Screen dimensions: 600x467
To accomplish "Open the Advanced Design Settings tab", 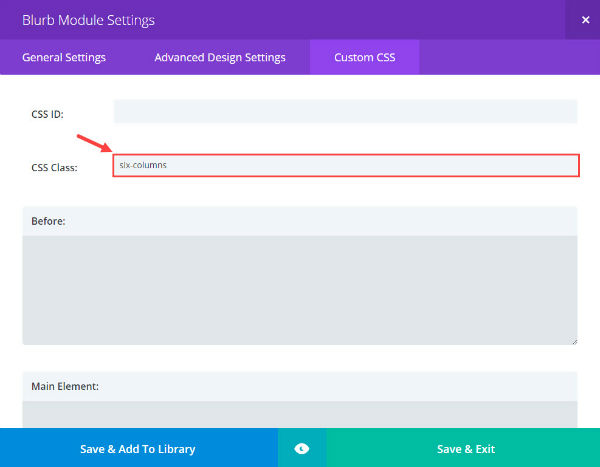I will click(x=220, y=57).
